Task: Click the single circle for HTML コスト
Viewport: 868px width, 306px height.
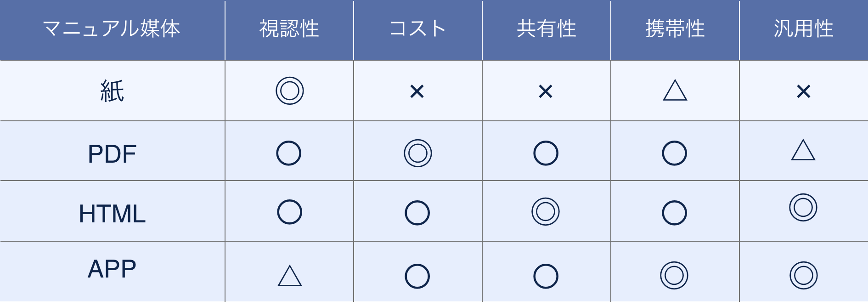Action: (x=417, y=213)
